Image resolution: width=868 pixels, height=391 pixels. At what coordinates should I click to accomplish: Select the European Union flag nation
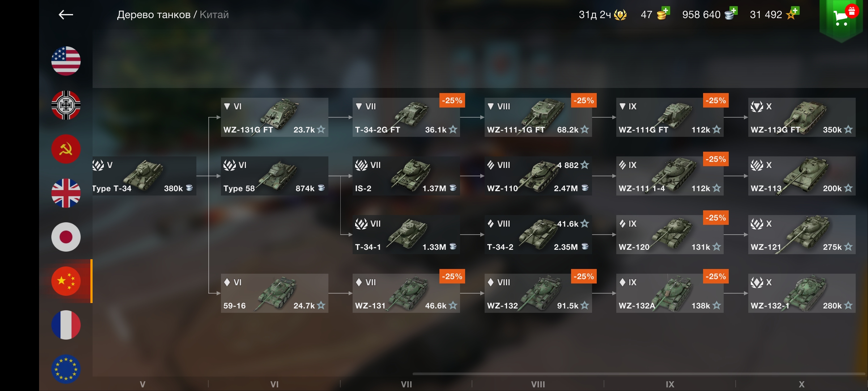(x=66, y=369)
